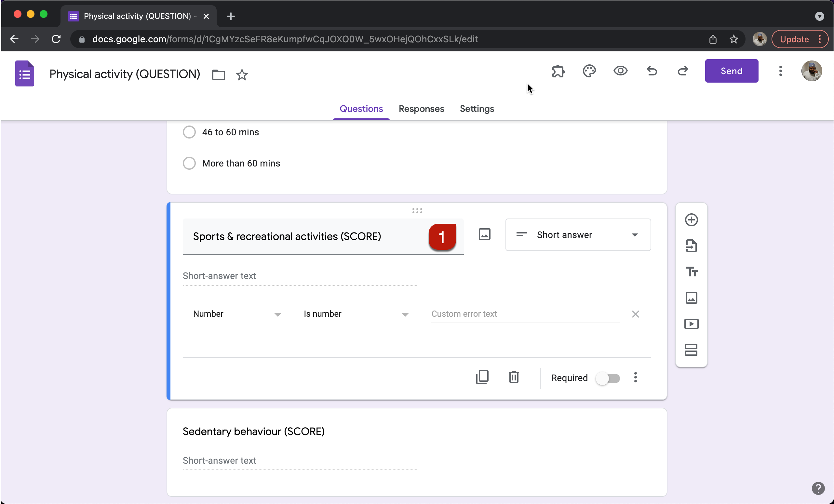Click the add question icon
This screenshot has height=504, width=834.
click(692, 219)
